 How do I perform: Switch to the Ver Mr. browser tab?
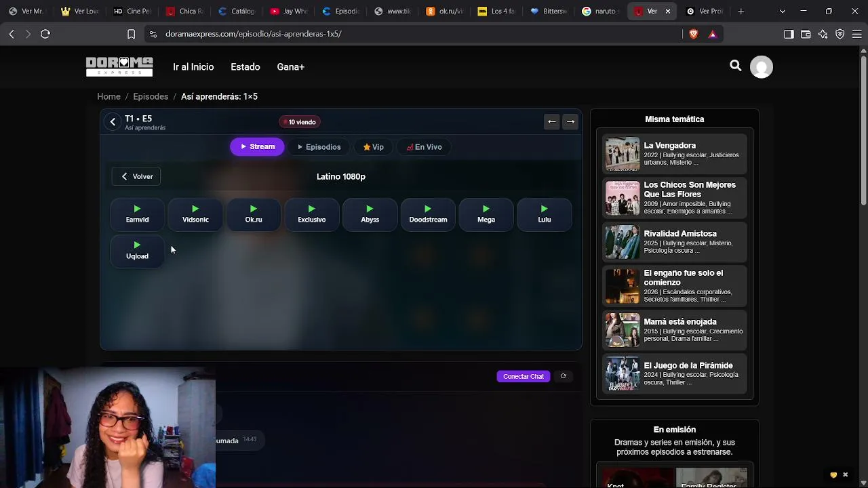pos(27,12)
